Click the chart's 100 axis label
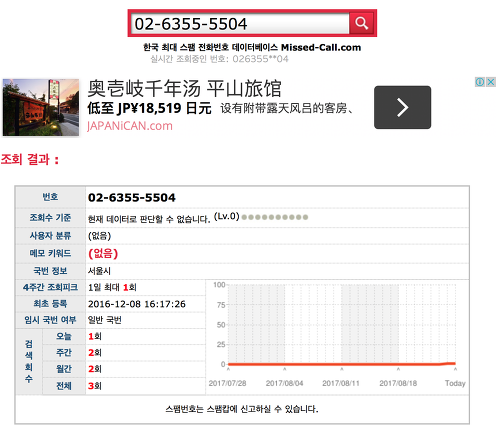Screen dimensions: 500x429 [219, 285]
